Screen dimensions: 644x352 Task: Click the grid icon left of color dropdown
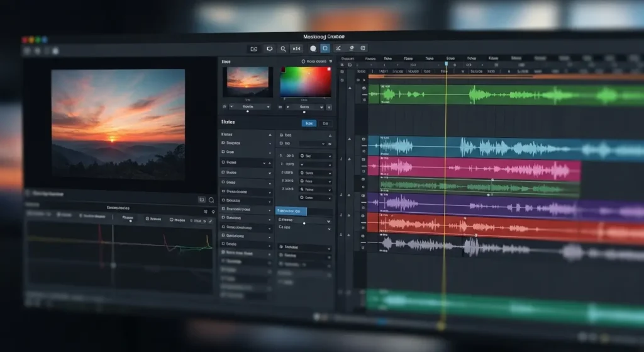(x=280, y=107)
